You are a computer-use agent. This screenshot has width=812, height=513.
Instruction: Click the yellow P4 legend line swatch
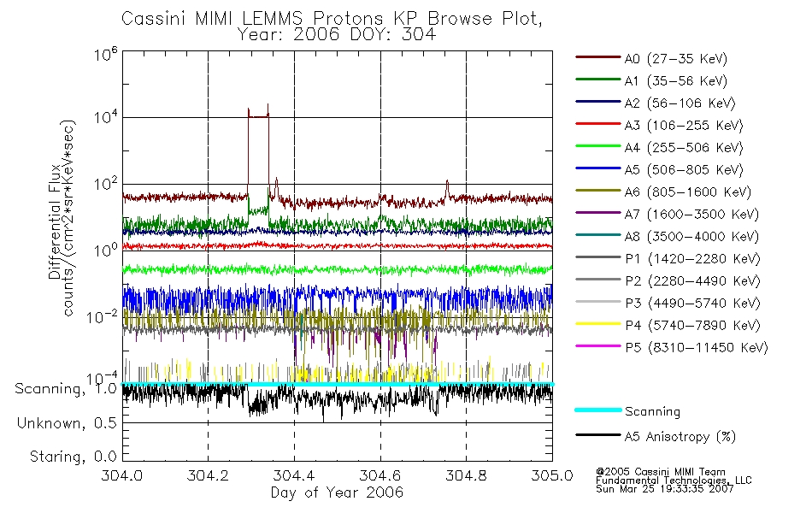pos(597,324)
